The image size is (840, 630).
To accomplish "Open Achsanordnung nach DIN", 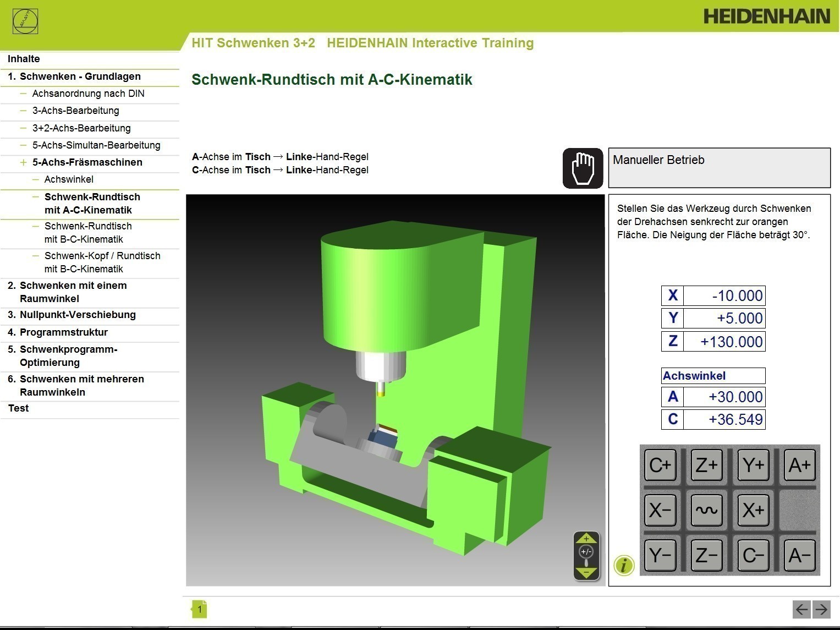I will pos(90,94).
